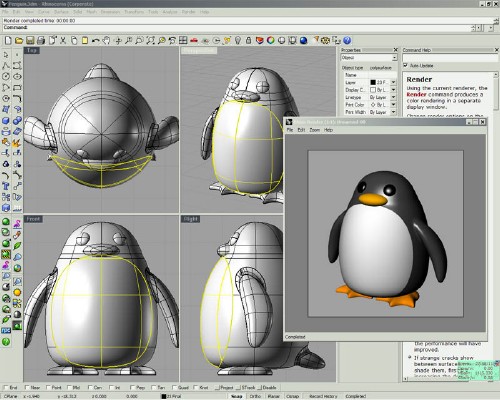This screenshot has height=400, width=500.
Task: Click the blue Render sphere icon
Action: [303, 41]
